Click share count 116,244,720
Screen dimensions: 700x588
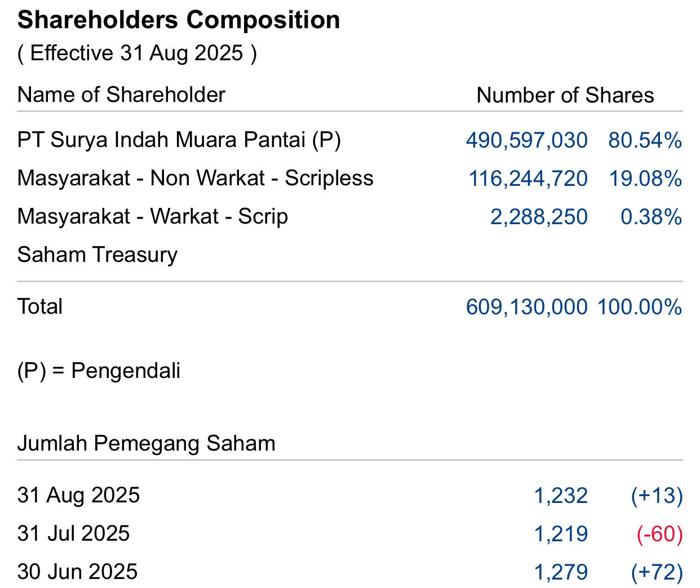click(x=528, y=179)
